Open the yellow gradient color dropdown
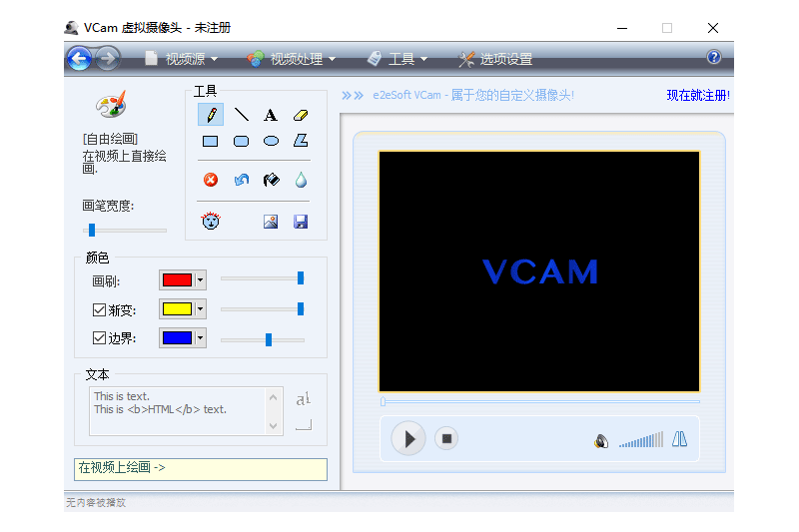799x532 pixels. [x=201, y=309]
